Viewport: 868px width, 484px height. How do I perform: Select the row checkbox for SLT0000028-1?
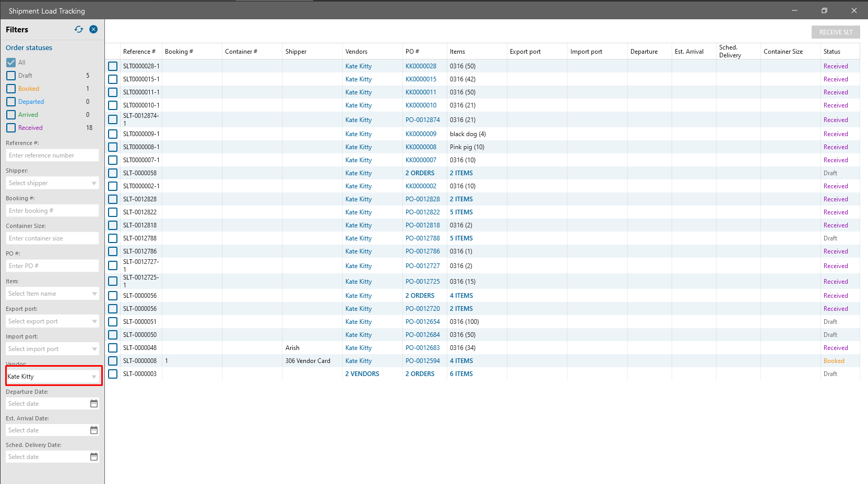click(x=113, y=66)
